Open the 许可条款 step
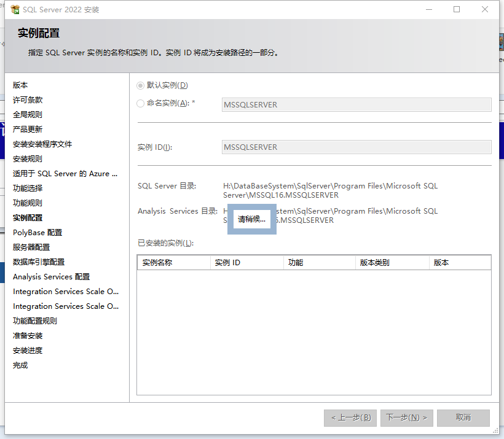Screen dimensions: 504x439 point(28,100)
